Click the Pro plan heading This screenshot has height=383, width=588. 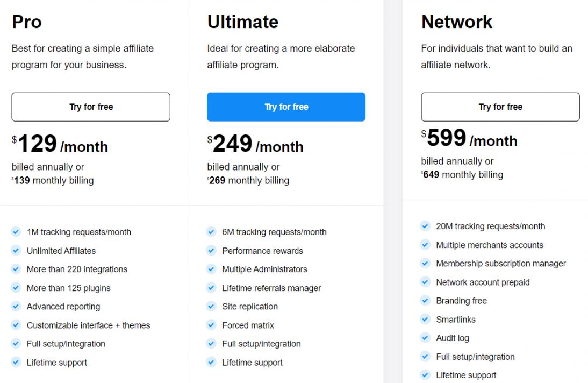pyautogui.click(x=27, y=22)
